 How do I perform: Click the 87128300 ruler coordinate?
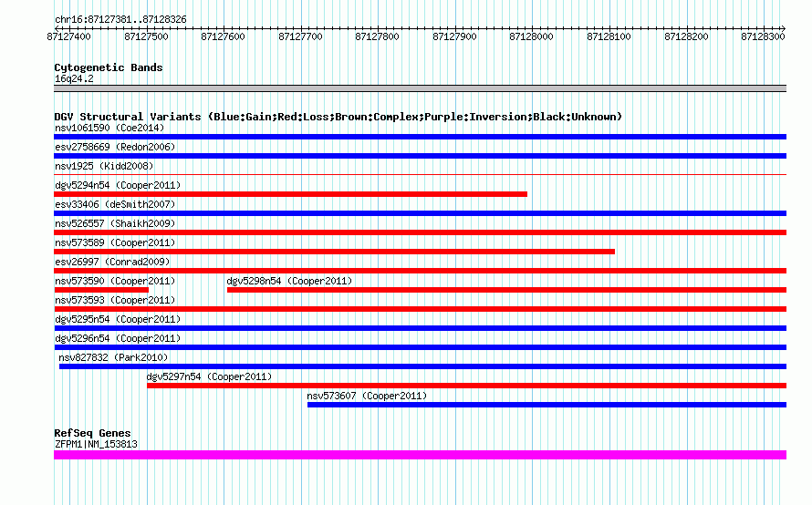point(764,36)
